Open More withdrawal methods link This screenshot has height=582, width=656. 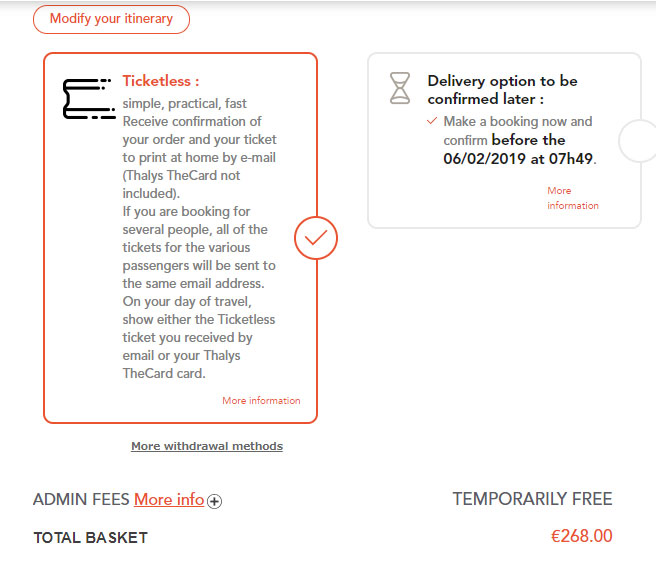207,446
